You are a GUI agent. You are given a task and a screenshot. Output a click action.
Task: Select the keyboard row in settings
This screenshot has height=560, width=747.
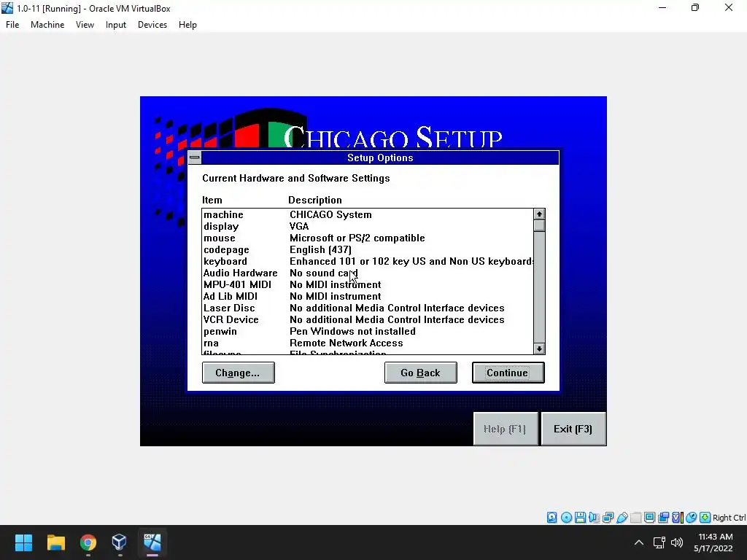coord(368,262)
